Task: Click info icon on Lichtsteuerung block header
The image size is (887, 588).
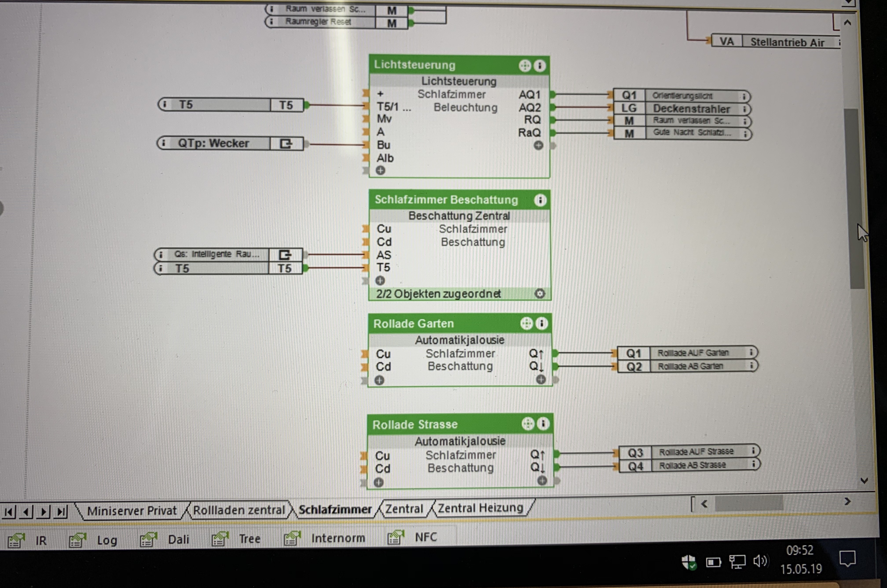Action: click(540, 66)
